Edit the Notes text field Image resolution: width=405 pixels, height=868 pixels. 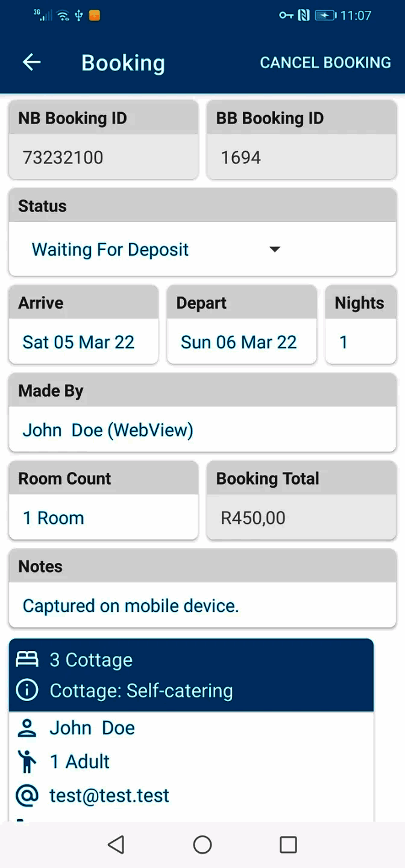click(202, 606)
